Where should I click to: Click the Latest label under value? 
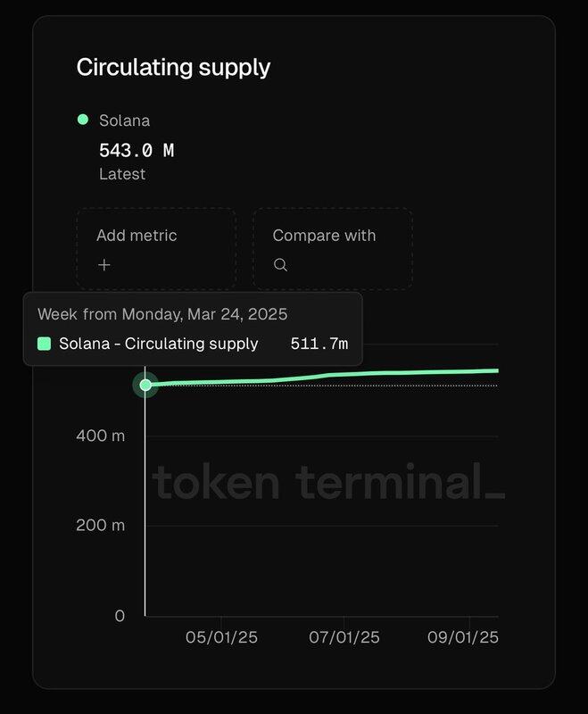122,174
